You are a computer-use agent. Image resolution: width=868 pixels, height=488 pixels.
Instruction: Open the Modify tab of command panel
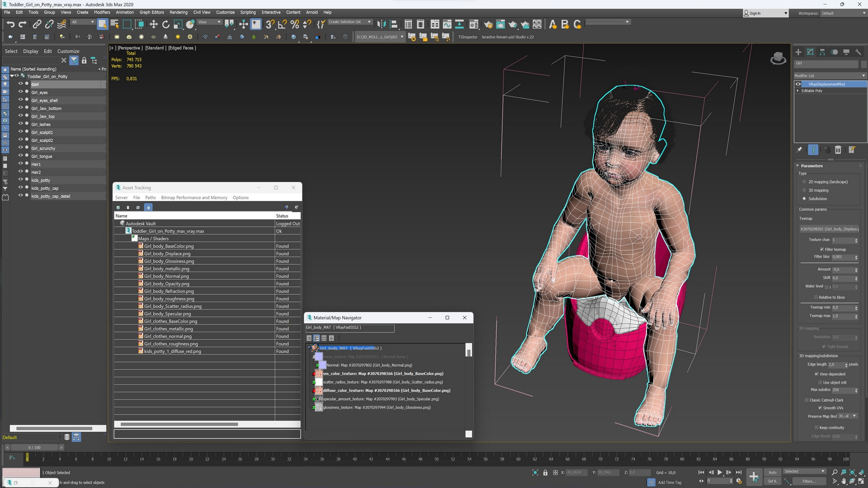(810, 52)
